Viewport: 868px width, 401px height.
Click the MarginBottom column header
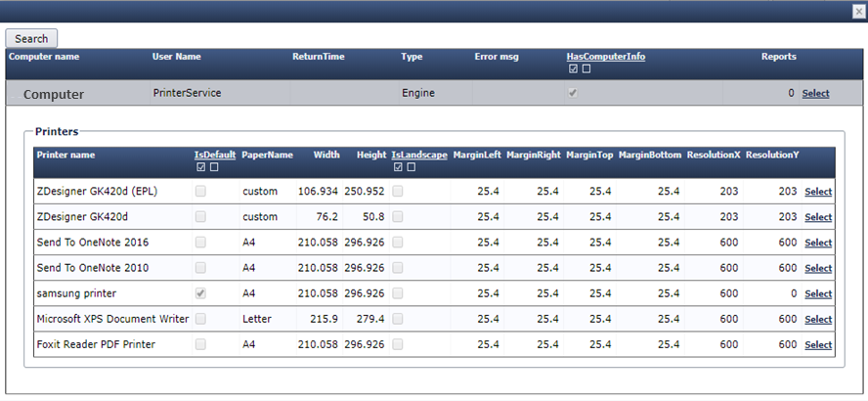click(650, 156)
